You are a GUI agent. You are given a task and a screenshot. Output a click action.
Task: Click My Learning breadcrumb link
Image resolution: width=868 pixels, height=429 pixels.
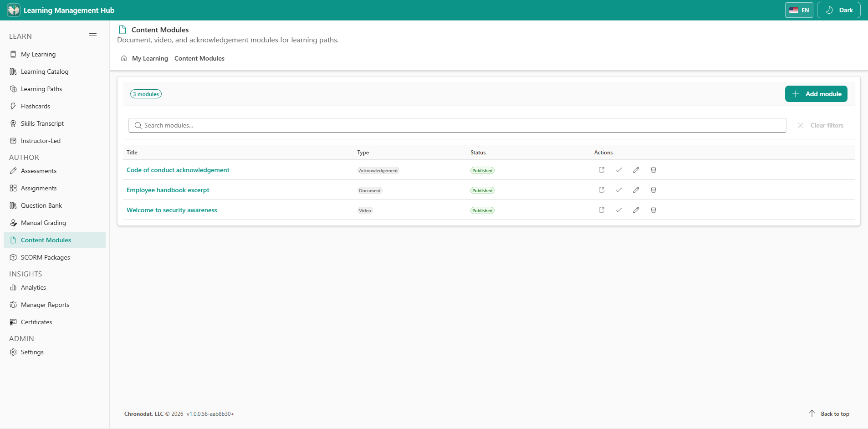click(150, 58)
